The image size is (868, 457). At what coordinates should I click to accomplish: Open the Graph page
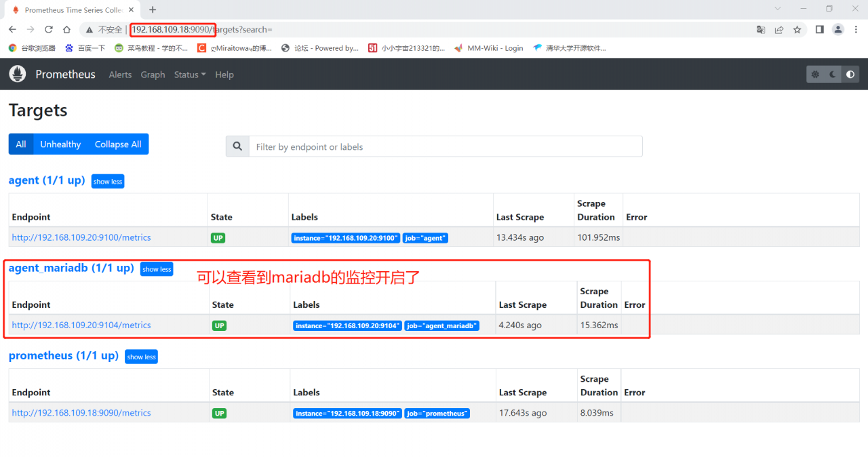point(153,75)
